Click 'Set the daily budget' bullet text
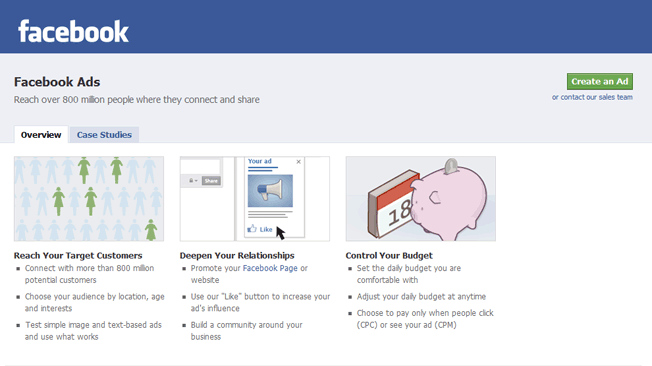This screenshot has height=366, width=652. click(x=409, y=274)
